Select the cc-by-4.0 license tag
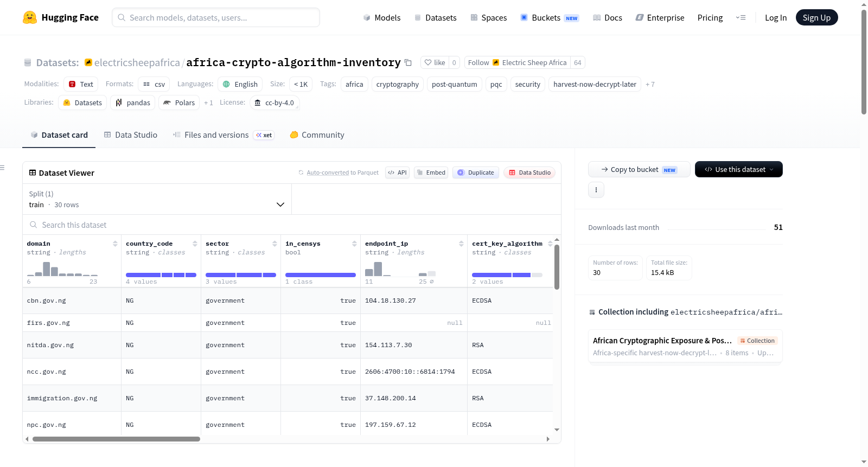Screen dimensions: 868x467 [x=275, y=103]
